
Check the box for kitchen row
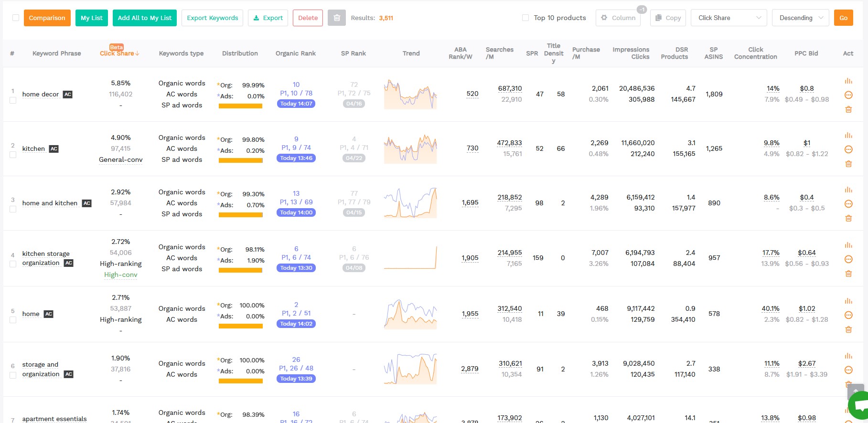pyautogui.click(x=13, y=155)
